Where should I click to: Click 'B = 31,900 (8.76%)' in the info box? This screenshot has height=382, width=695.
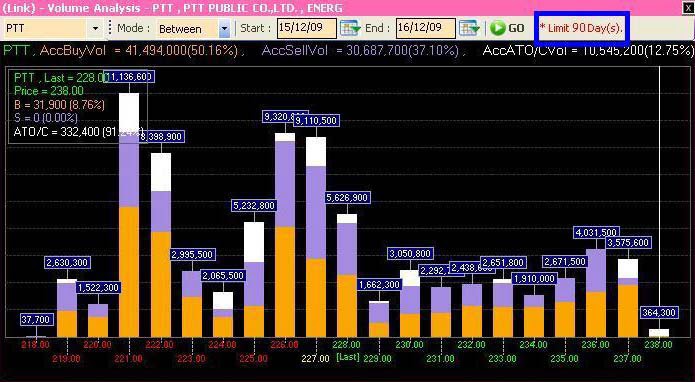59,105
